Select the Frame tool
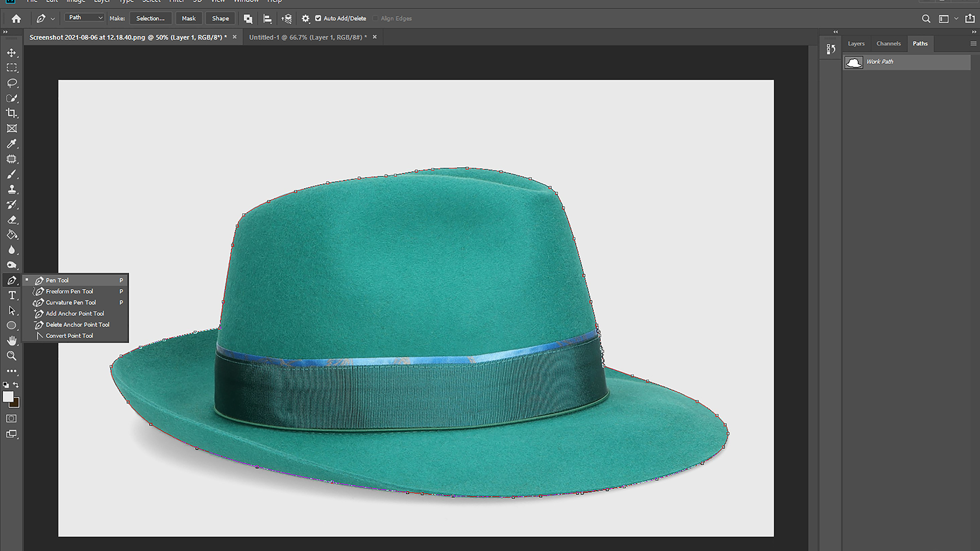Image resolution: width=980 pixels, height=551 pixels. 12,129
